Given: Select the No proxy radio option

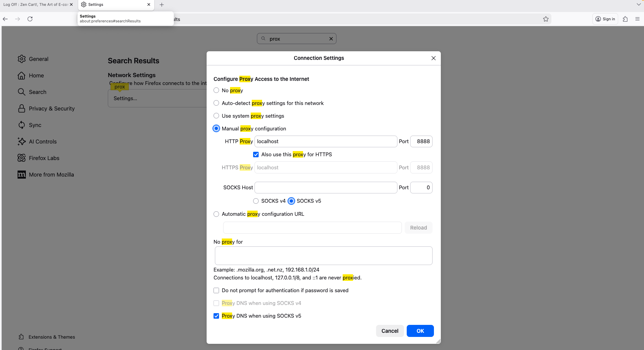Looking at the screenshot, I should 216,90.
